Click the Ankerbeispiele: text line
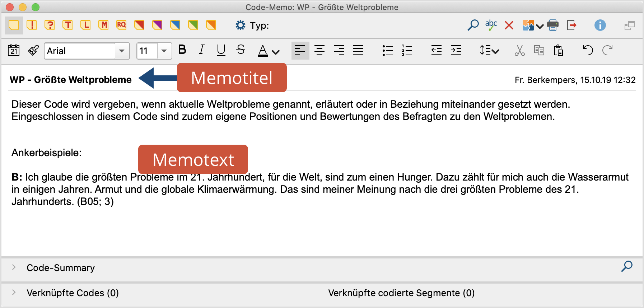 pyautogui.click(x=47, y=153)
